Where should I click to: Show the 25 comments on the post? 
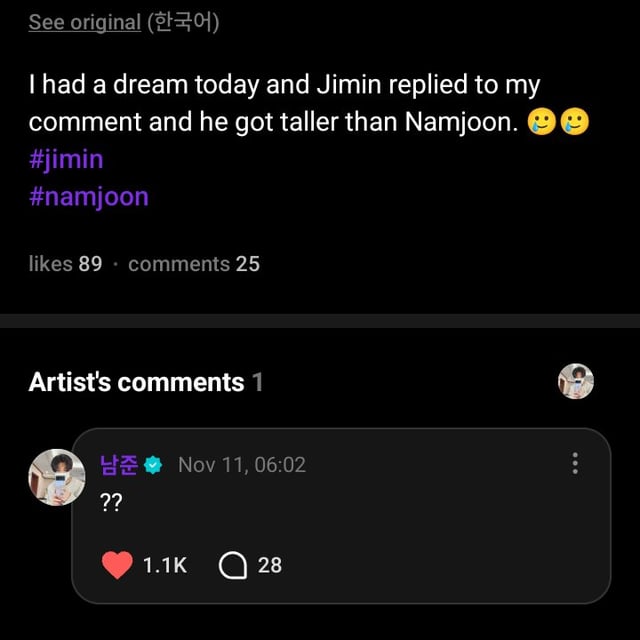(194, 264)
